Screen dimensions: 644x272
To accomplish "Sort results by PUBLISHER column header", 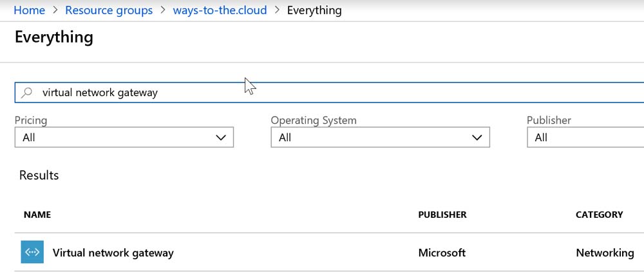I will point(442,215).
